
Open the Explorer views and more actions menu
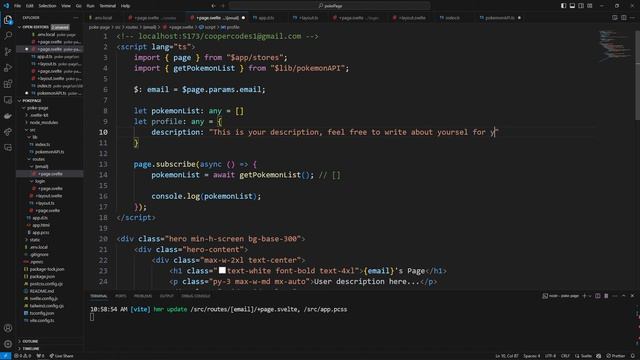76,18
